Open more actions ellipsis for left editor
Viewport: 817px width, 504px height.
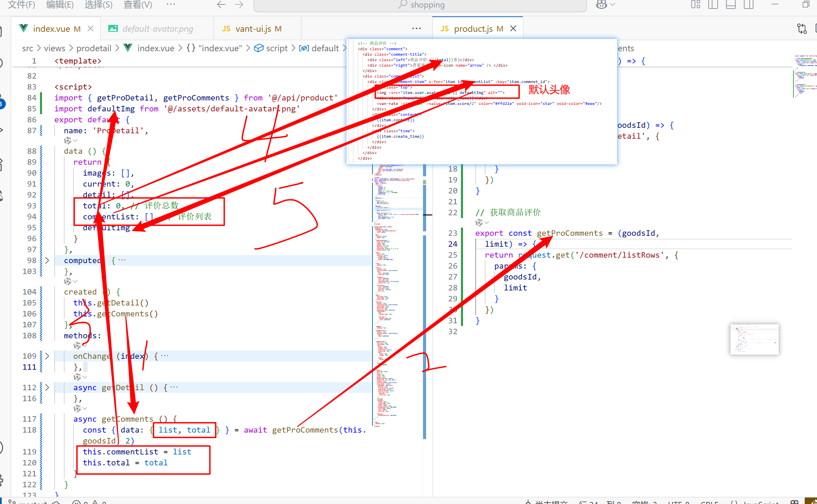tap(416, 29)
